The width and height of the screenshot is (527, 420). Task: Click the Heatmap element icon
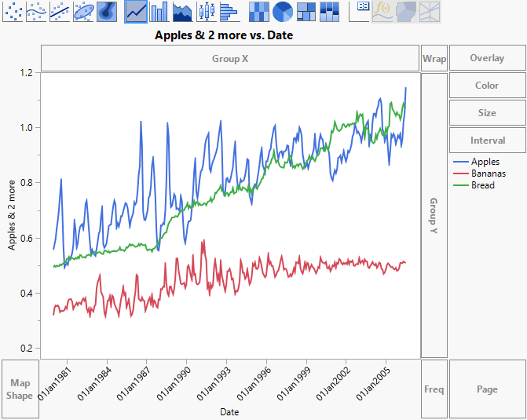(258, 11)
